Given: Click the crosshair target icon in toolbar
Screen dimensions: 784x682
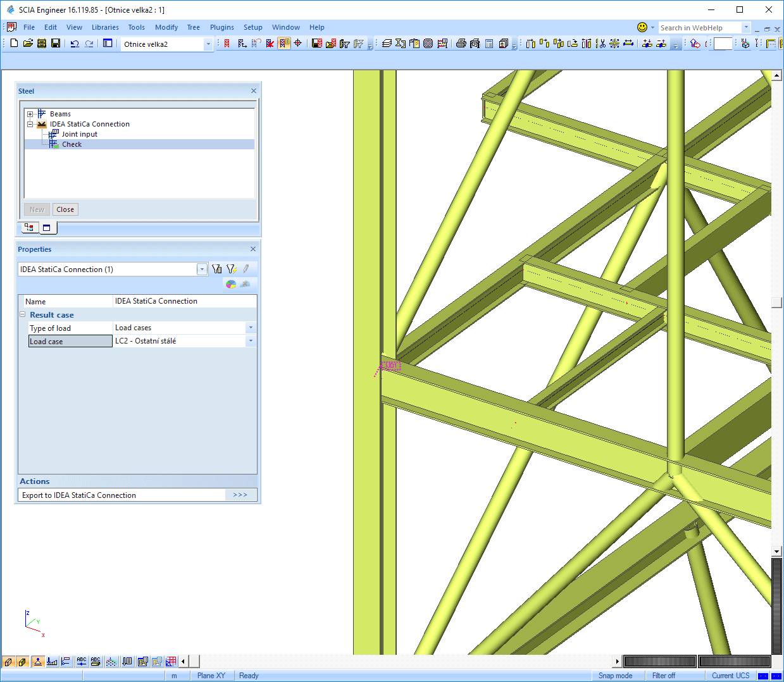Looking at the screenshot, I should 298,44.
